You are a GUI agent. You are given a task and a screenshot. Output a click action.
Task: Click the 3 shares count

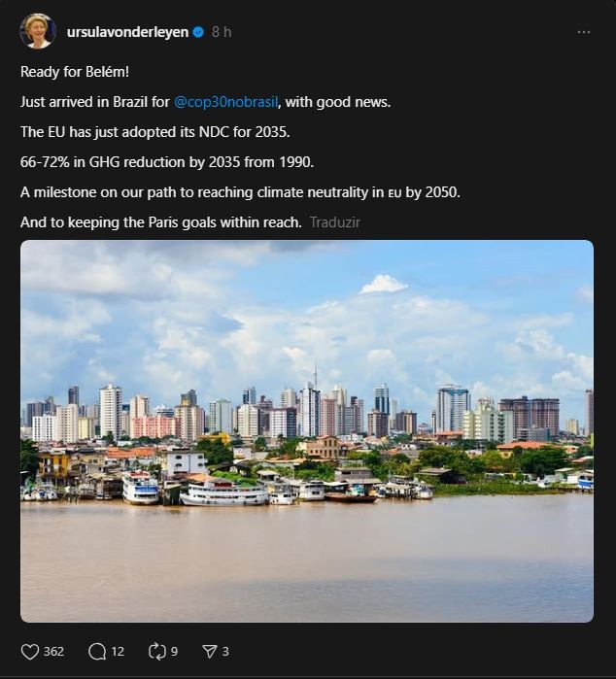tap(225, 652)
